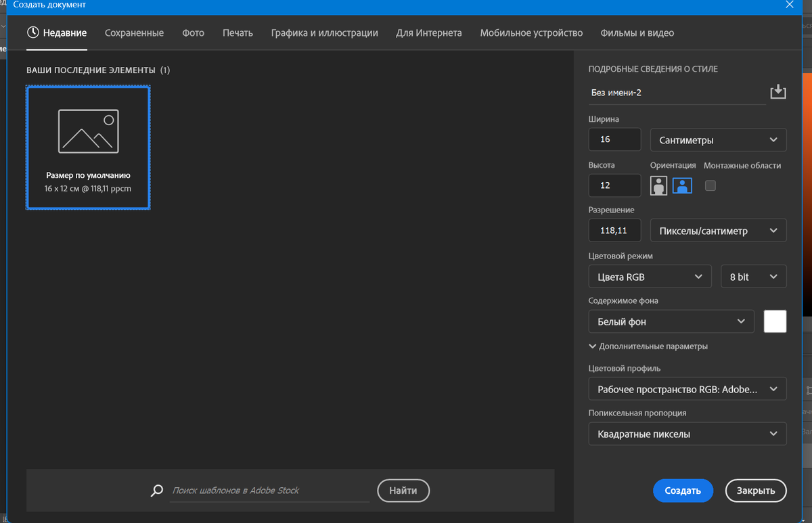Open the Белый фон background dropdown
The image size is (812, 523).
[671, 321]
